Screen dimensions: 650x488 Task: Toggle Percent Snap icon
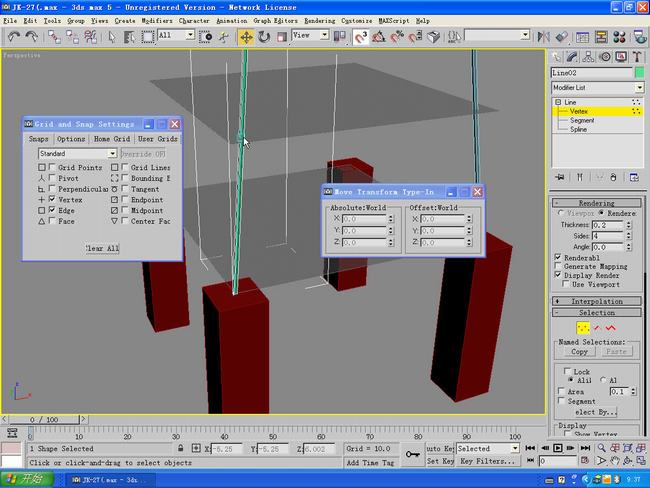pos(397,37)
